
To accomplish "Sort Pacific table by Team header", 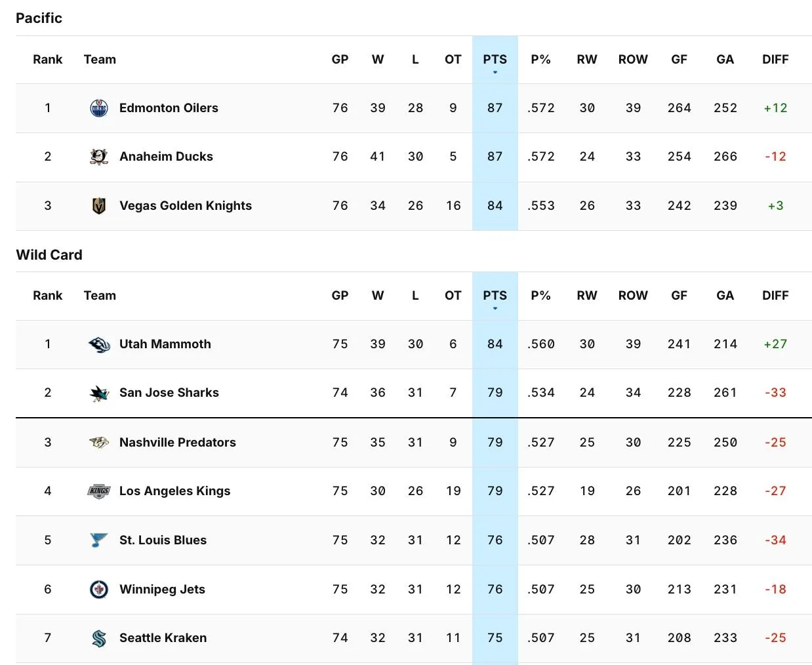I will [100, 60].
